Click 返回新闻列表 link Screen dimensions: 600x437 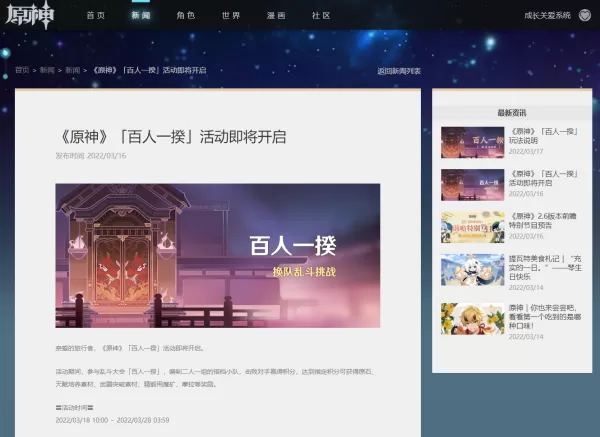[399, 71]
